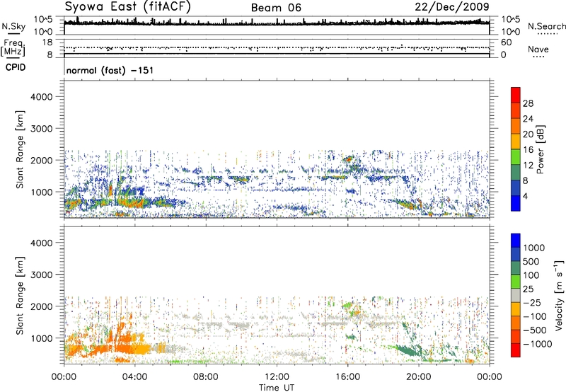Screen dimensions: 566x392
Task: Click the gray segment of the velocity colorbar
Action: point(516,296)
